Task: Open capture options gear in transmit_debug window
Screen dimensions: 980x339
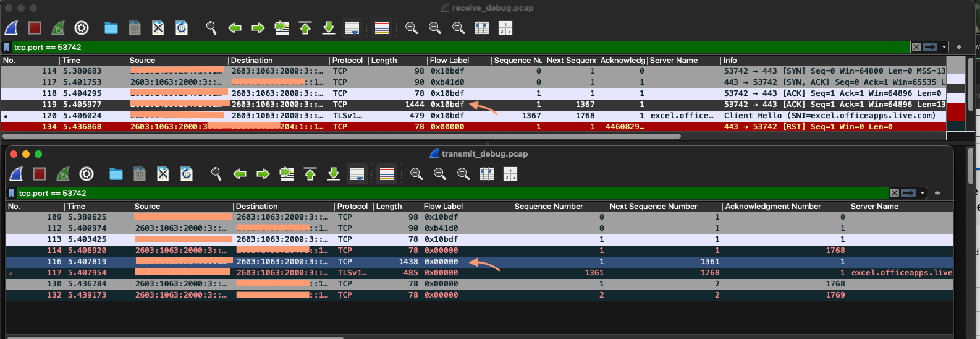Action: point(87,174)
